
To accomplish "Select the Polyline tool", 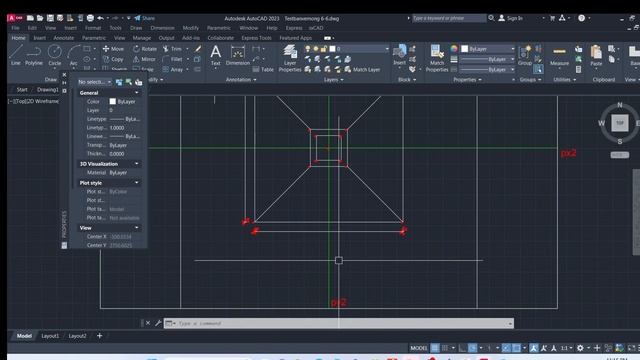I will point(33,55).
